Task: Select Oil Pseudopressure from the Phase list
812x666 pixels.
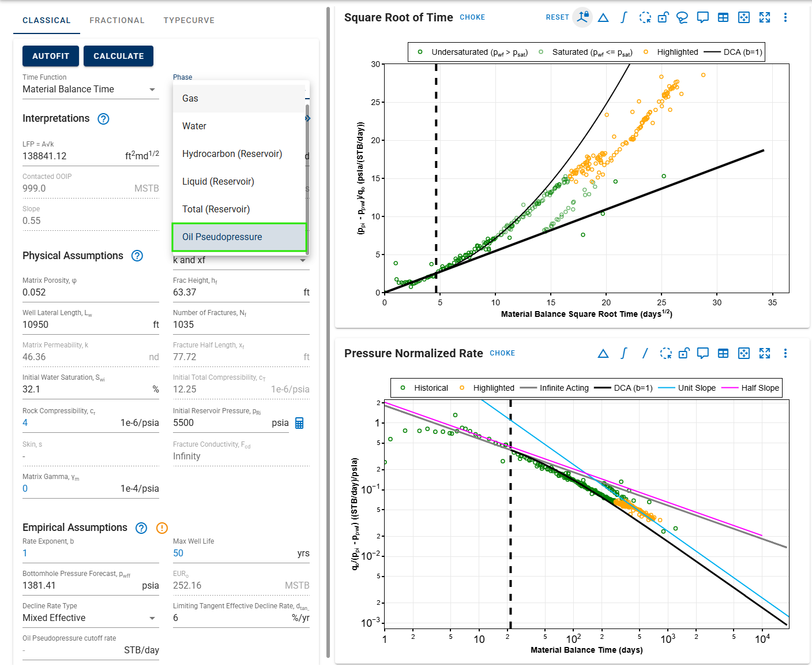Action: (x=239, y=237)
